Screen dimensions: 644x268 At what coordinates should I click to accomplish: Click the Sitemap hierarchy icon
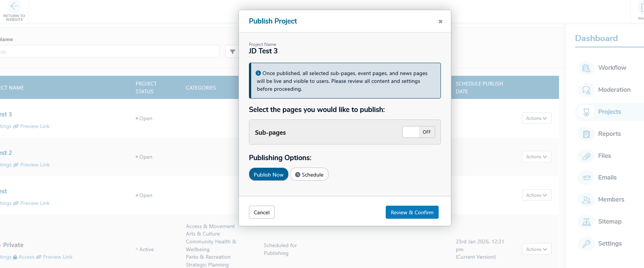(x=586, y=222)
